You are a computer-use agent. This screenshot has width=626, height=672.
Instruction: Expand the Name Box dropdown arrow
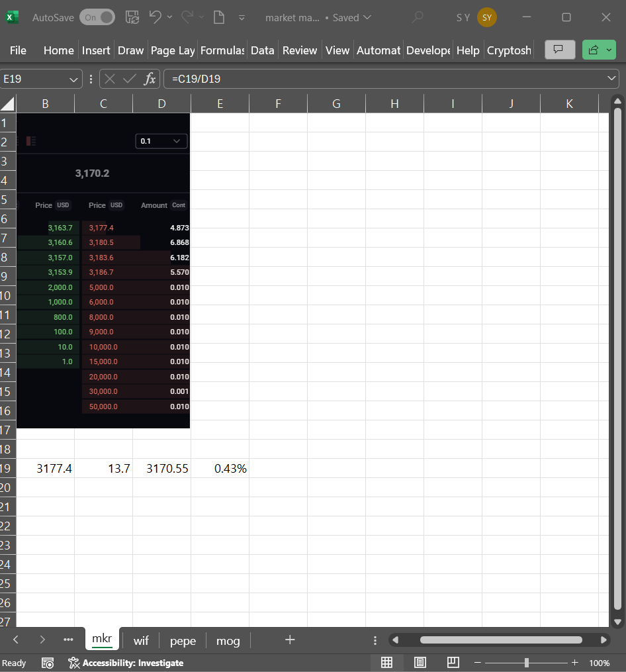(73, 79)
